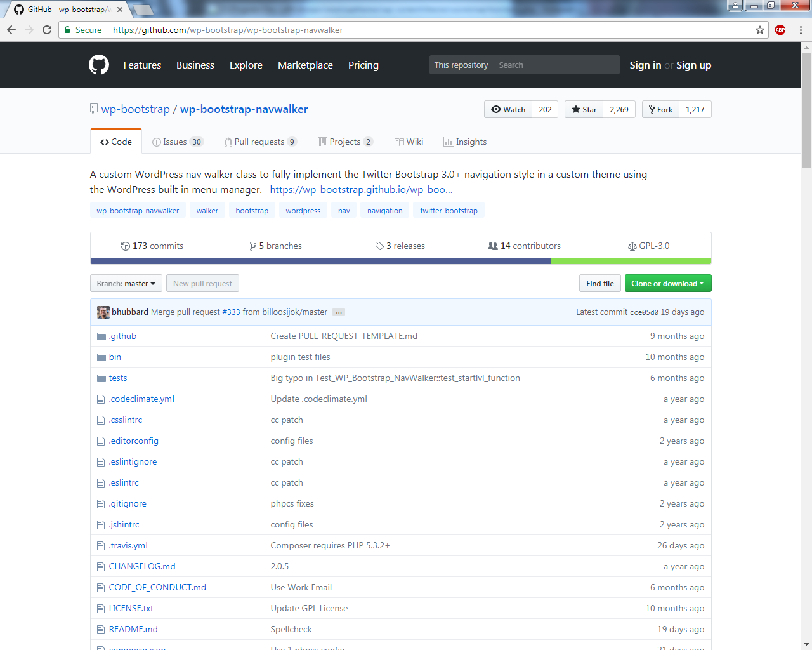
Task: Click the bin folder icon
Action: coord(101,357)
